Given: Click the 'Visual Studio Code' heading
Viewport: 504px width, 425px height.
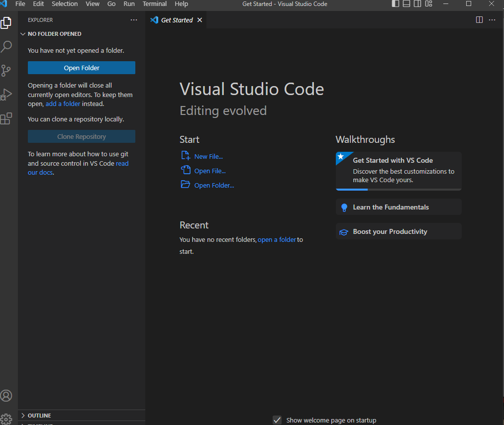Looking at the screenshot, I should 252,89.
